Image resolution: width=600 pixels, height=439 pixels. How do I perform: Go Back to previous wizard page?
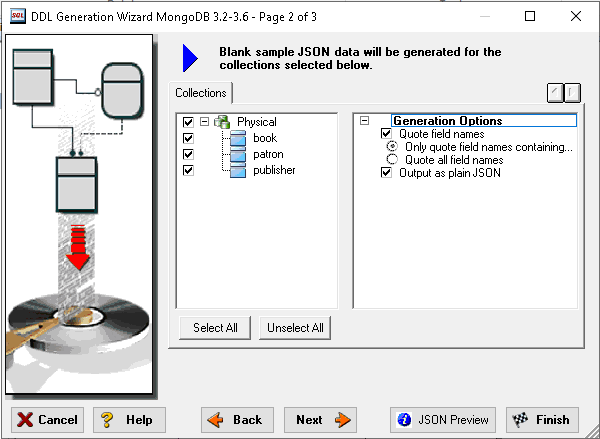tap(237, 420)
